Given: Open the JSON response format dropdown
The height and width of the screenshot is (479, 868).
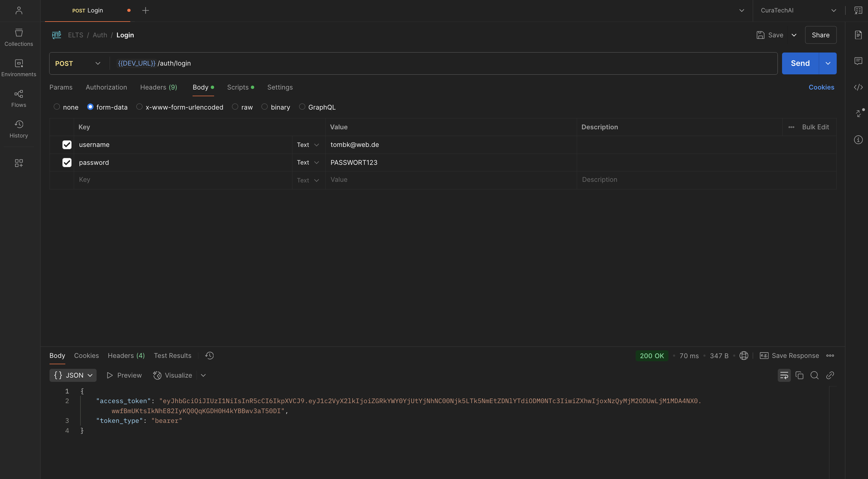Looking at the screenshot, I should click(x=73, y=375).
